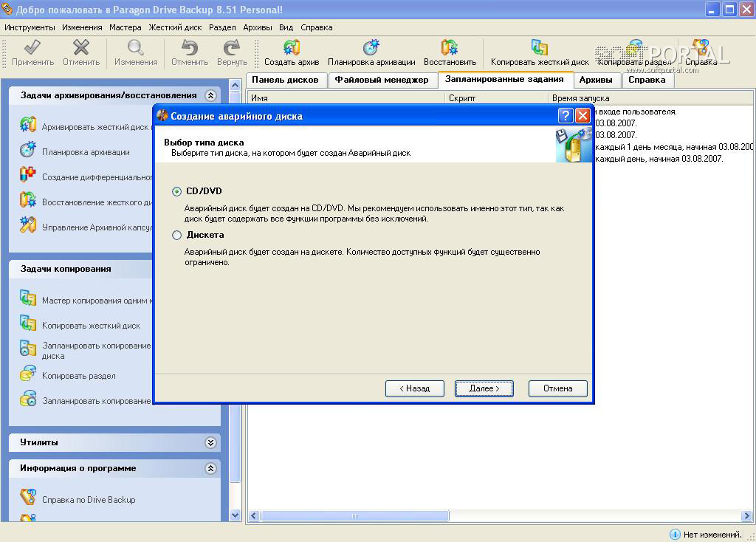
Task: Click the Имя column header
Action: click(x=346, y=98)
